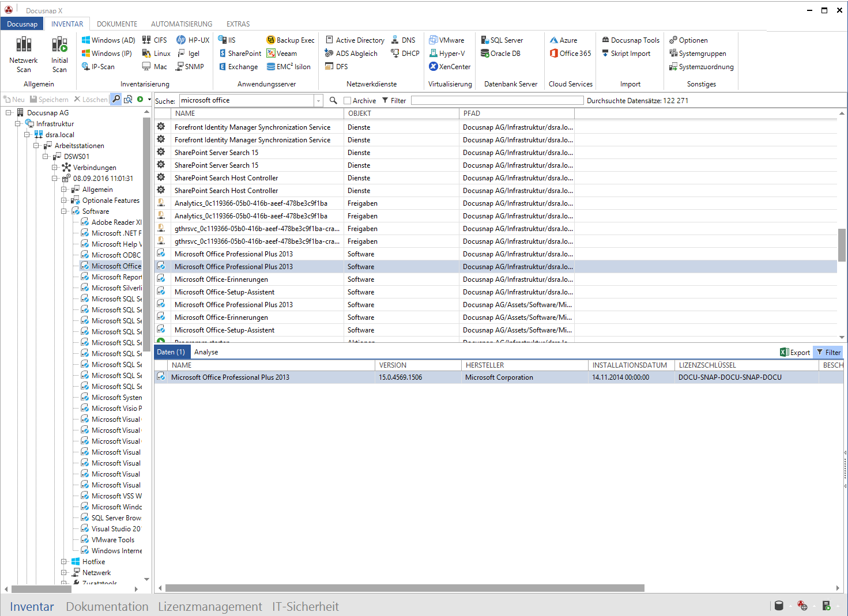The width and height of the screenshot is (848, 616).
Task: Select Backup Exec scan
Action: click(x=291, y=40)
